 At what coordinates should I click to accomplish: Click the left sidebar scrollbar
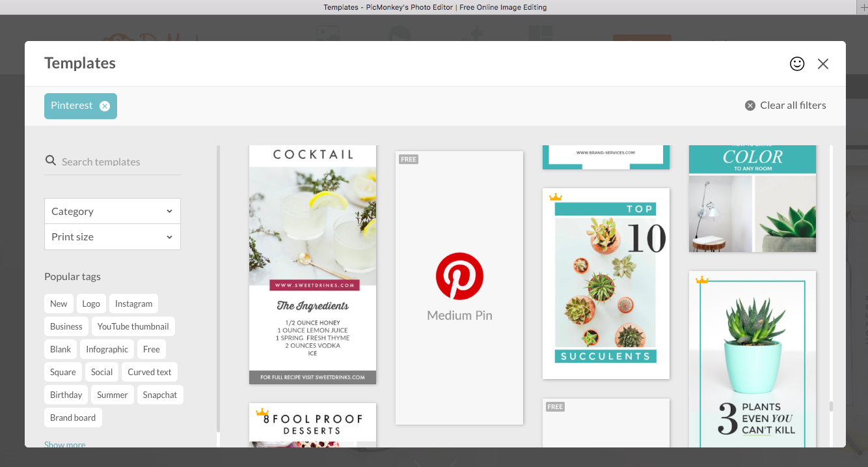pyautogui.click(x=219, y=289)
